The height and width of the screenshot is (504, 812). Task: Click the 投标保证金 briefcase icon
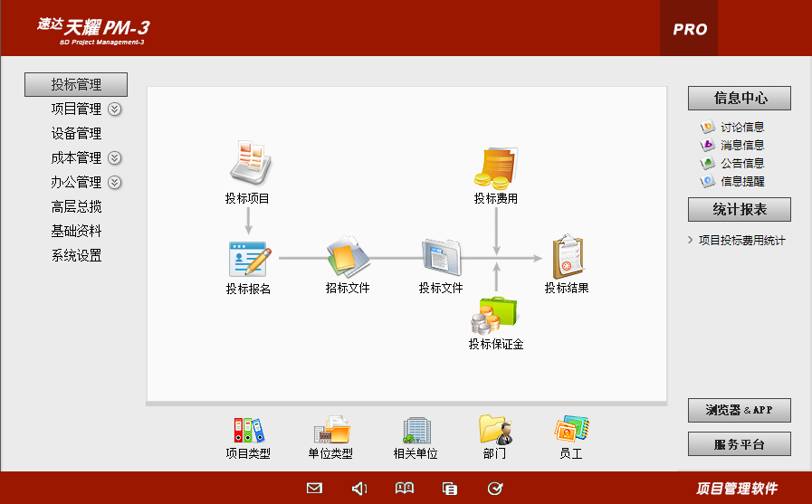[x=495, y=314]
